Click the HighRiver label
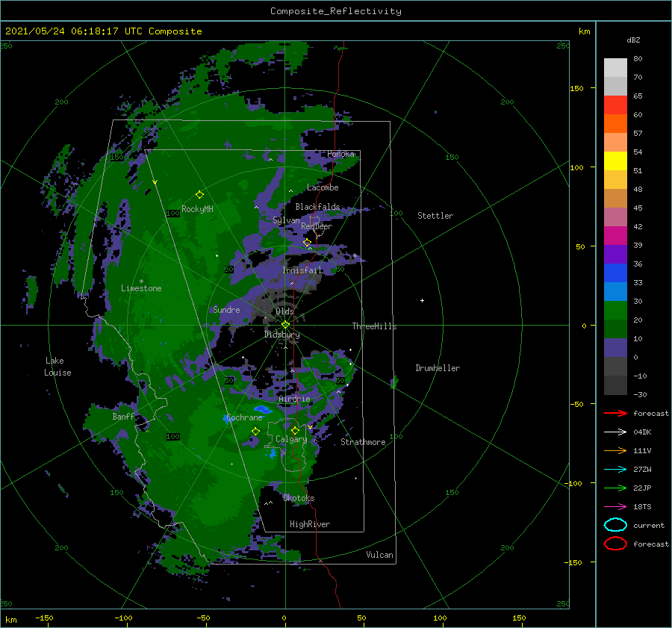The image size is (672, 628). pyautogui.click(x=310, y=524)
